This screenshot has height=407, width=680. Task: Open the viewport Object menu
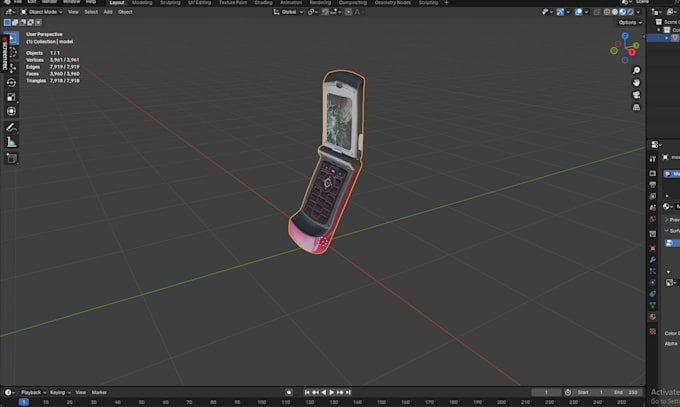(125, 12)
